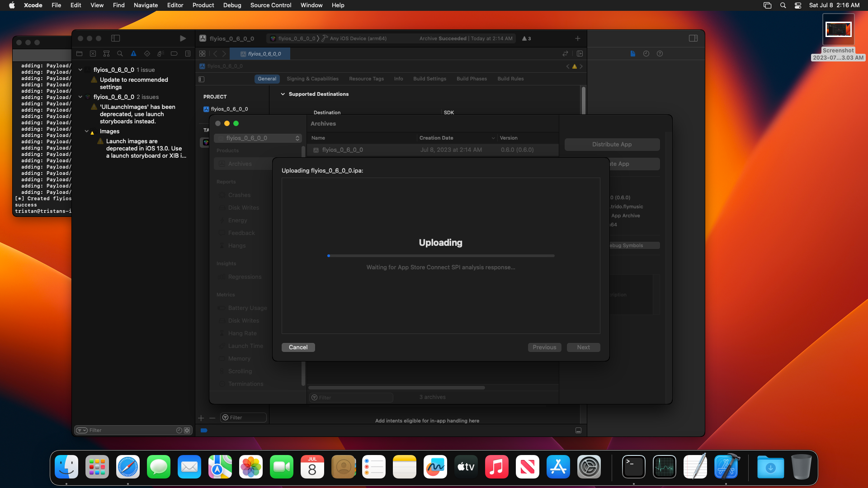This screenshot has width=868, height=488.
Task: Click the Uploading progress bar
Action: (441, 256)
